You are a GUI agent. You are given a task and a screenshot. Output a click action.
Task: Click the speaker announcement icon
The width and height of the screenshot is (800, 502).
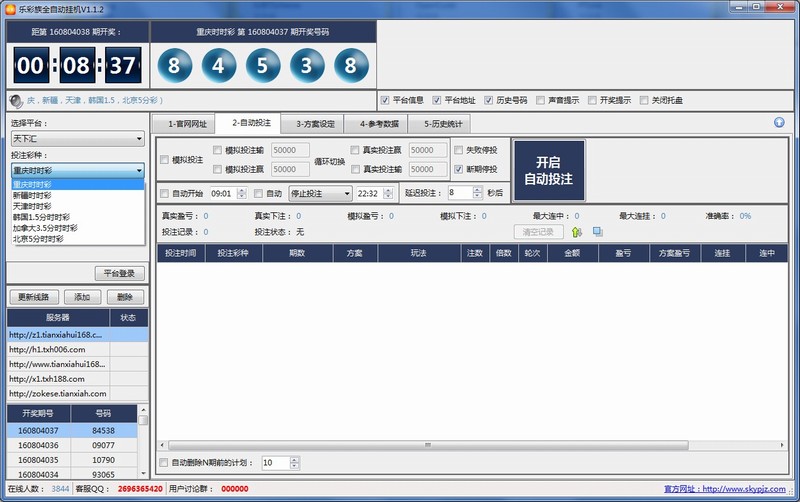(x=16, y=100)
